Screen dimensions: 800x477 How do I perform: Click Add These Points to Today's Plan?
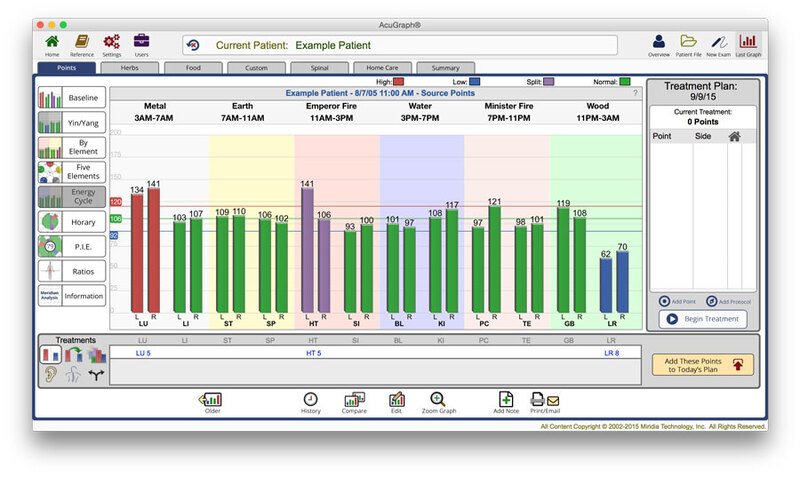pos(703,365)
